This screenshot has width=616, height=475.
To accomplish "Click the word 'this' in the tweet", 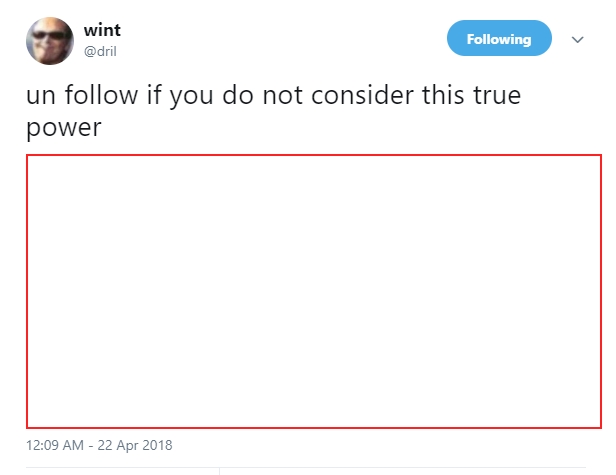I will 443,95.
